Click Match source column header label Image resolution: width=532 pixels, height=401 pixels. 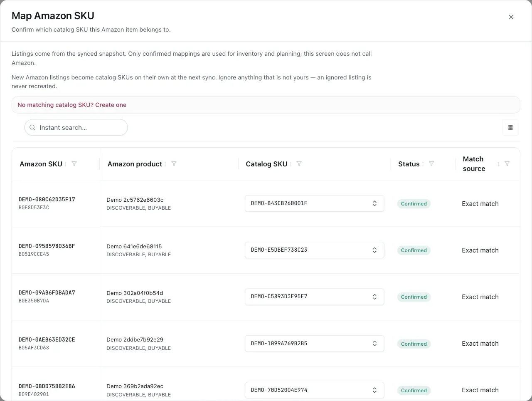[x=474, y=164]
